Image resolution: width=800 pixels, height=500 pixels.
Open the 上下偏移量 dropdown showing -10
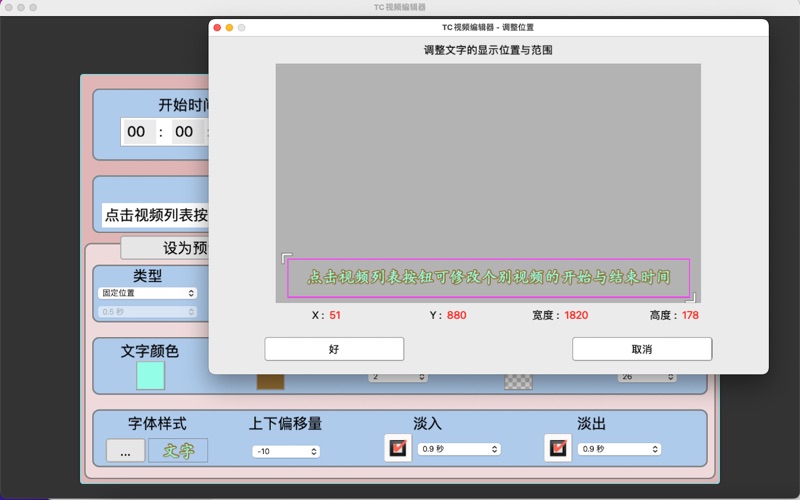286,452
